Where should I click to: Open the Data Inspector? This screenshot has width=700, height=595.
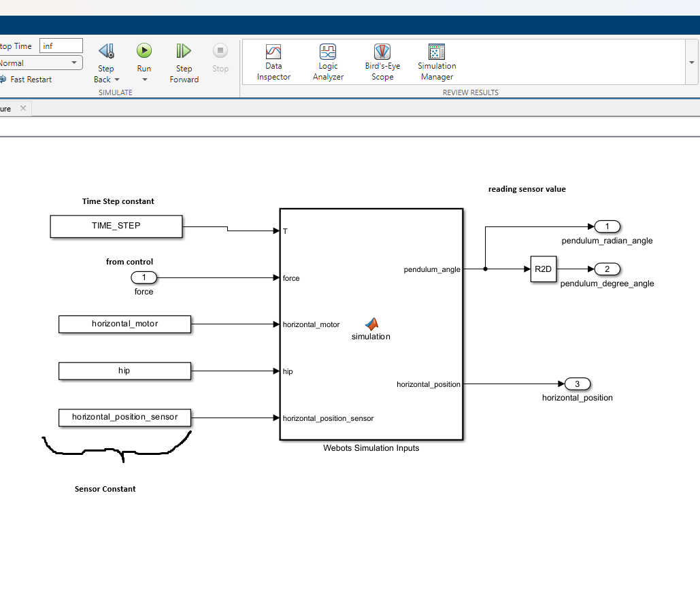pyautogui.click(x=273, y=63)
